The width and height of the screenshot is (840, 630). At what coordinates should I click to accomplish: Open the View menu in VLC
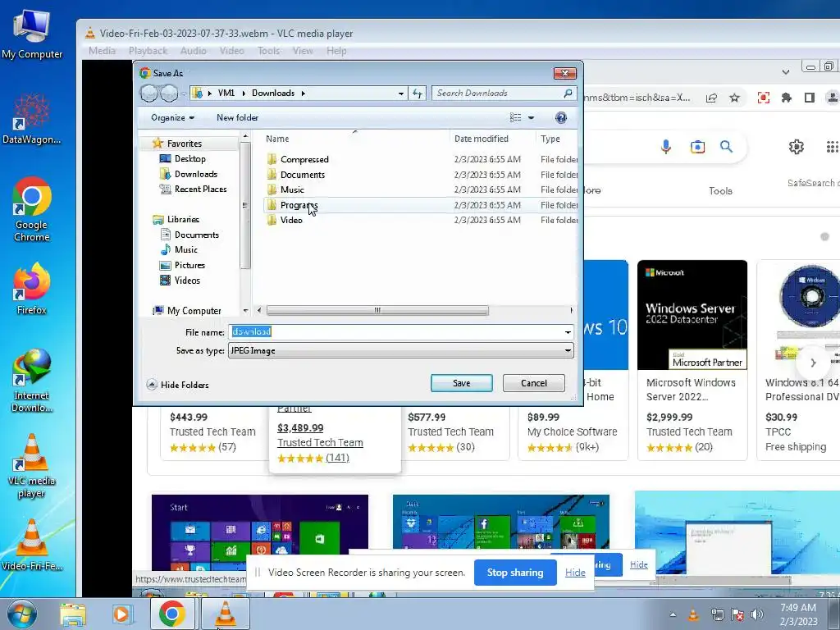(303, 51)
